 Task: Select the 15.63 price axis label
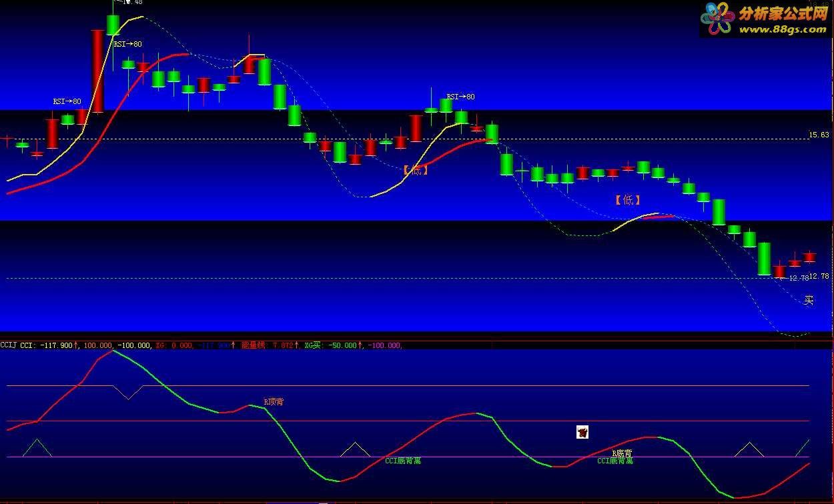(819, 135)
